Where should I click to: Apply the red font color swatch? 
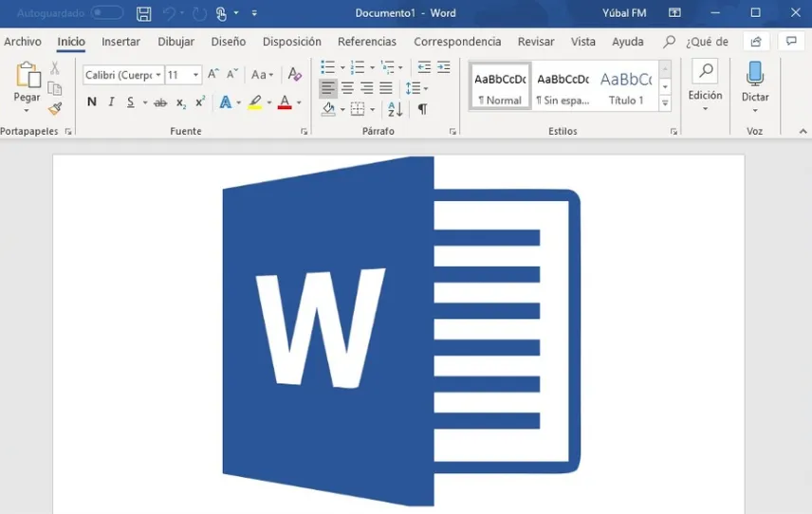point(285,102)
